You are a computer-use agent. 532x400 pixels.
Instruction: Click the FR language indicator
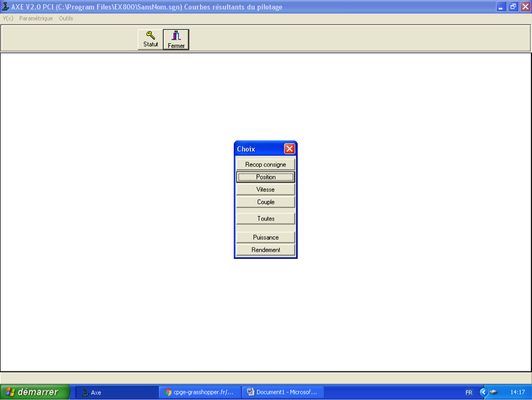coord(469,393)
